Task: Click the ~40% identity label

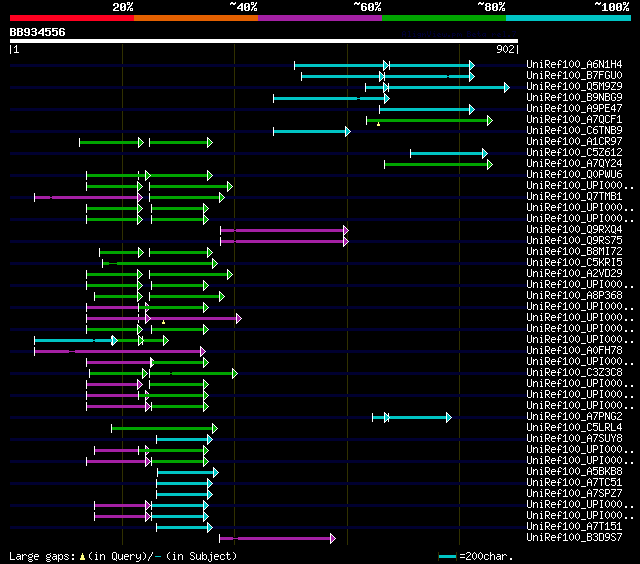Action: tap(243, 7)
